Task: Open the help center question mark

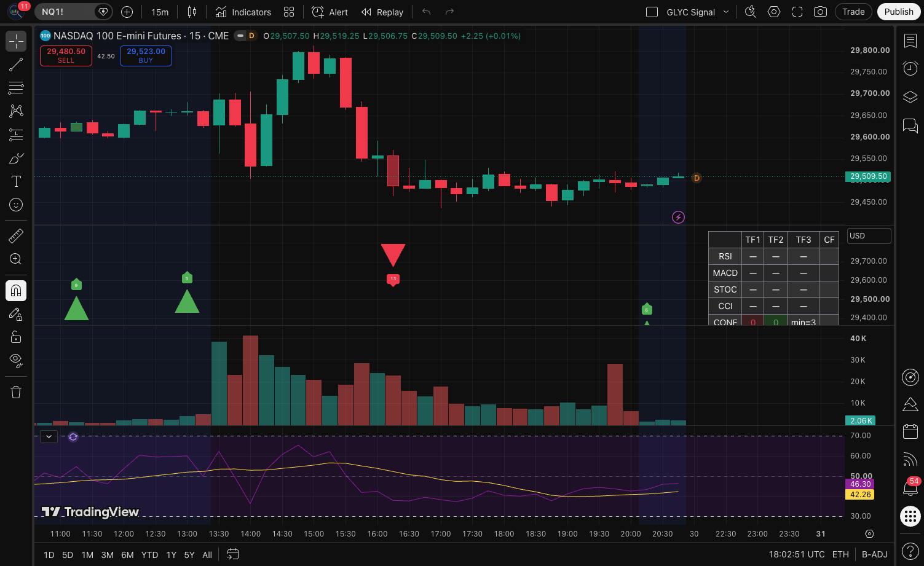Action: click(x=910, y=550)
